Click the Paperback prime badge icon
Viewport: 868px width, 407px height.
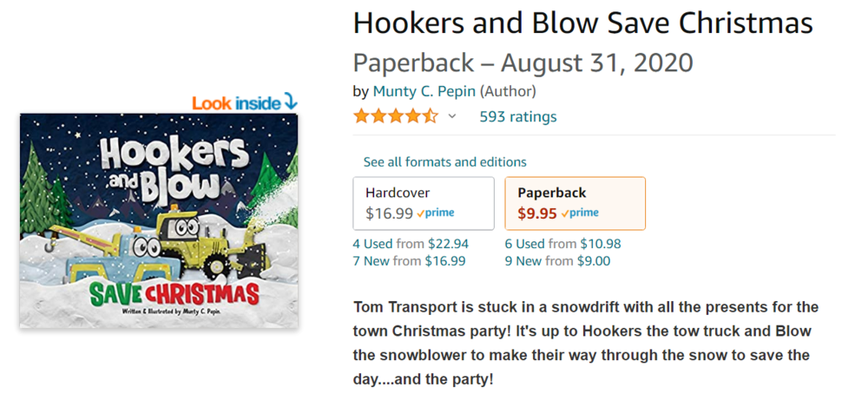coord(580,213)
